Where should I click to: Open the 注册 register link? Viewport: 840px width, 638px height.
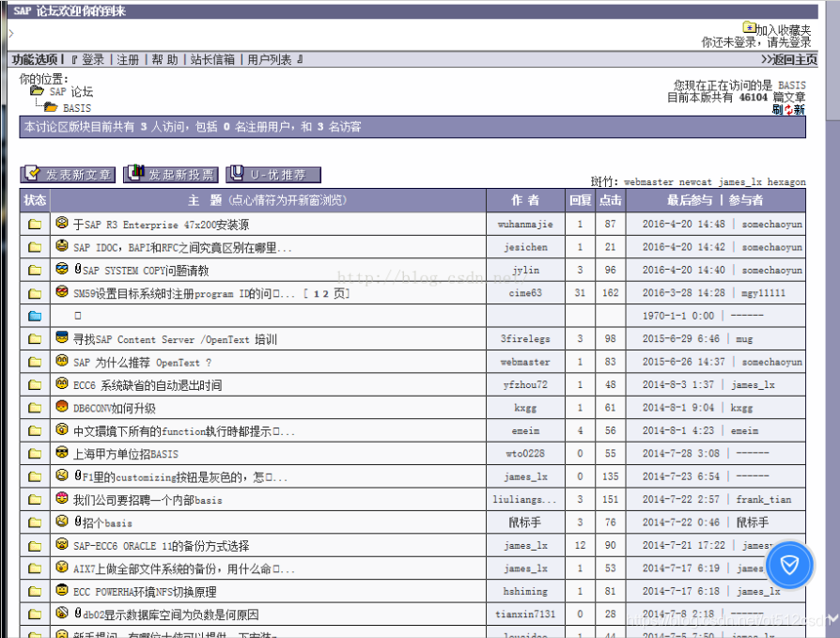pyautogui.click(x=128, y=59)
